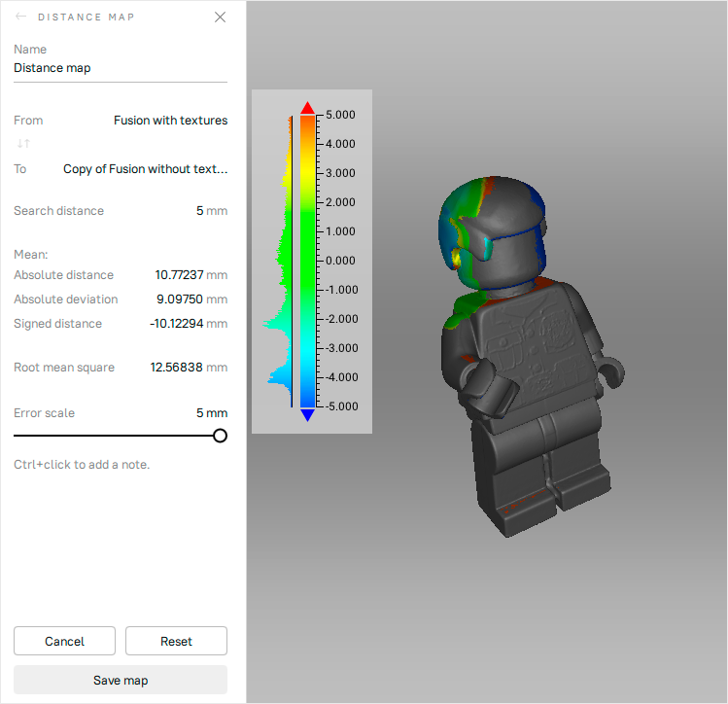
Task: Click the -2.000 scale label
Action: coord(342,319)
